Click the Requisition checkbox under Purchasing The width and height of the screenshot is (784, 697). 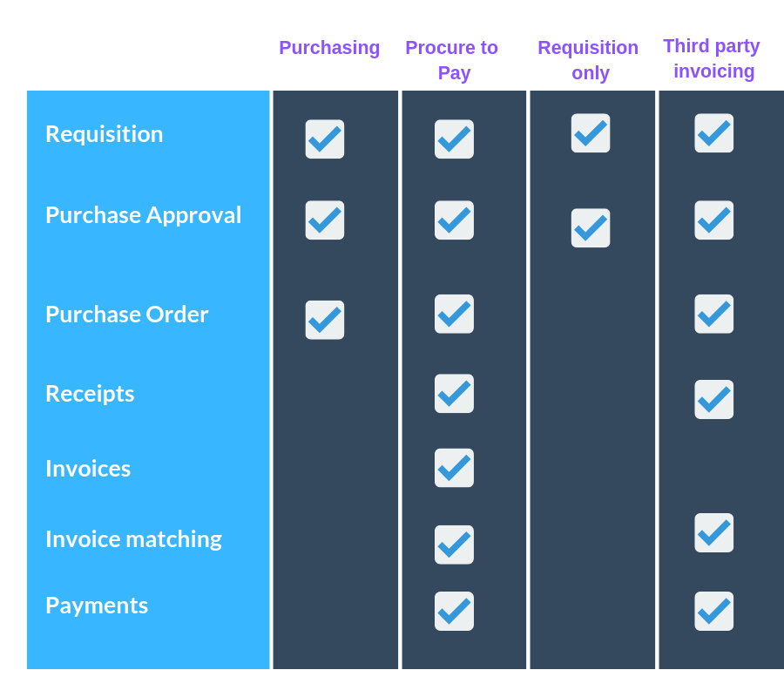[x=325, y=139]
